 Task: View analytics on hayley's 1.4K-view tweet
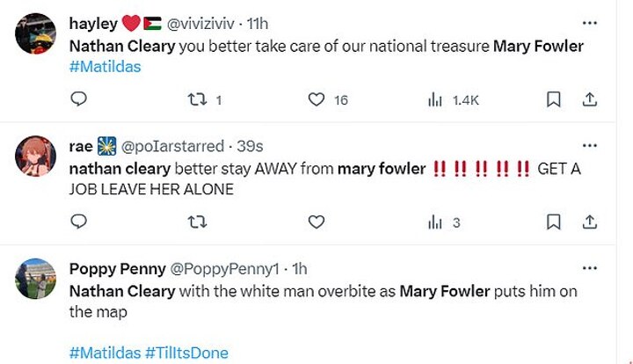point(435,100)
